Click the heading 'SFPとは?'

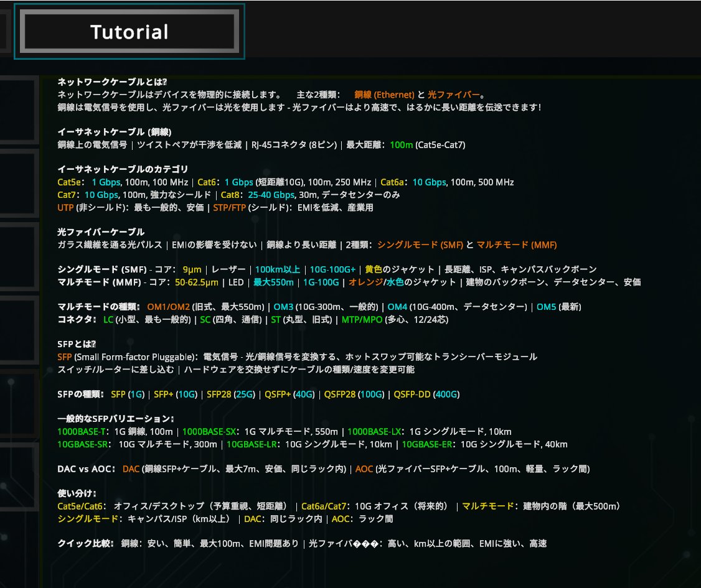pyautogui.click(x=77, y=344)
